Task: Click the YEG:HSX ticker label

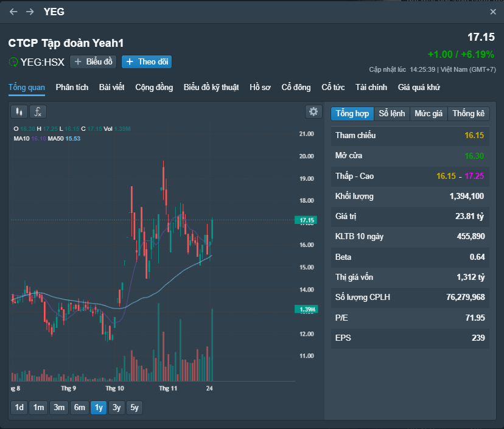Action: tap(43, 62)
